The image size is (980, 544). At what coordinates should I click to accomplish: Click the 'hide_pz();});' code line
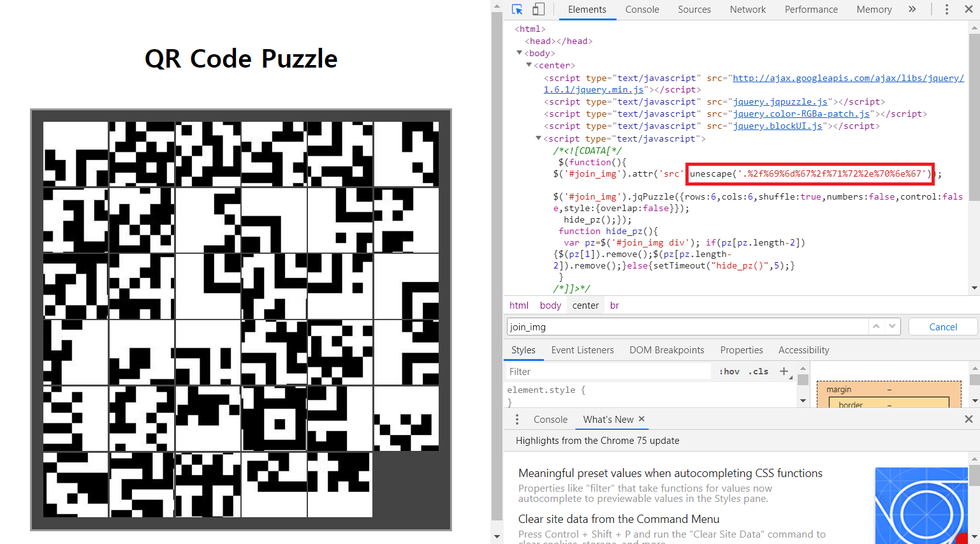[x=597, y=219]
